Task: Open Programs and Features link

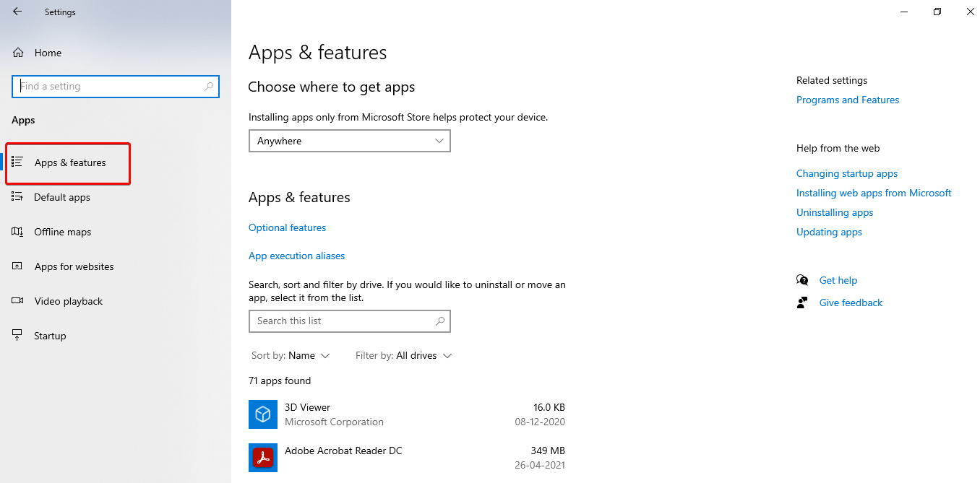Action: 847,100
